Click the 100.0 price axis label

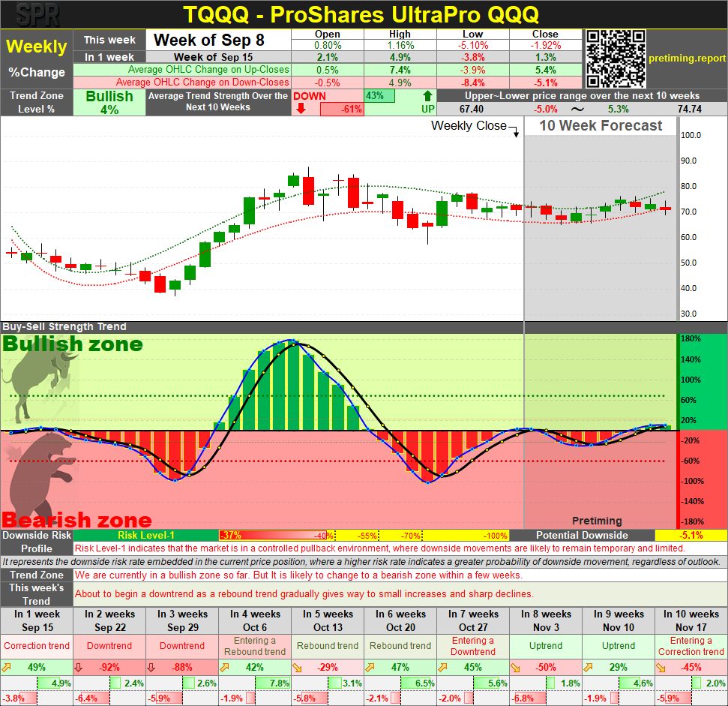691,135
